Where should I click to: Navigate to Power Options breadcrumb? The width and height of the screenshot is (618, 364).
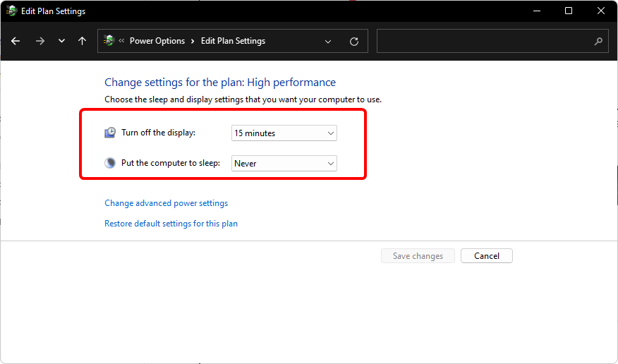[157, 41]
